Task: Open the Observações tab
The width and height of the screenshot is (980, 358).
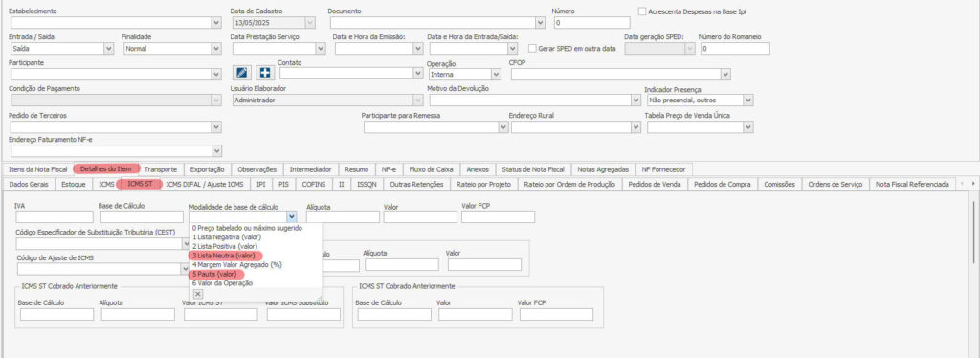Action: [256, 169]
